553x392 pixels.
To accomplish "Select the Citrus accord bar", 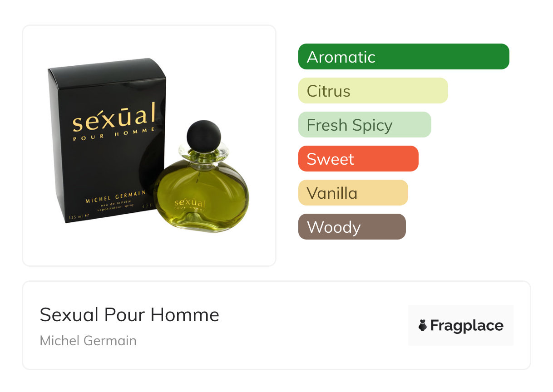I will pos(373,91).
